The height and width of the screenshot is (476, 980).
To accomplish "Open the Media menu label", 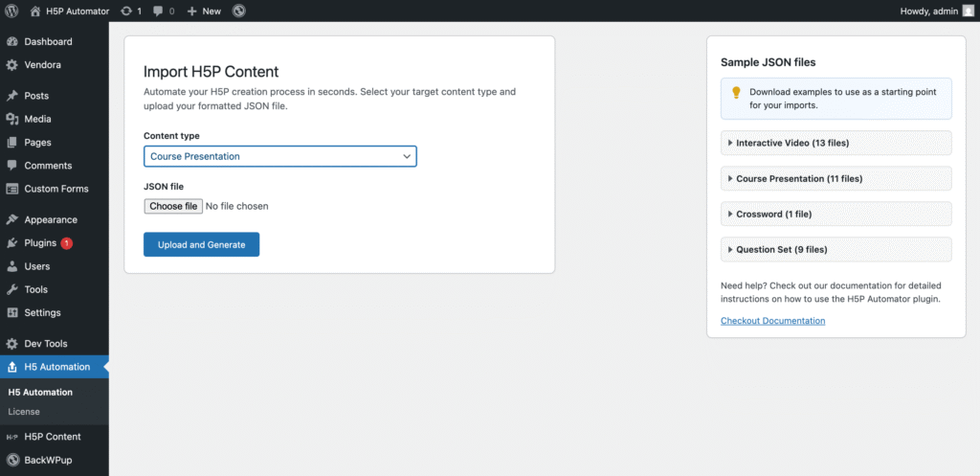I will pos(37,119).
